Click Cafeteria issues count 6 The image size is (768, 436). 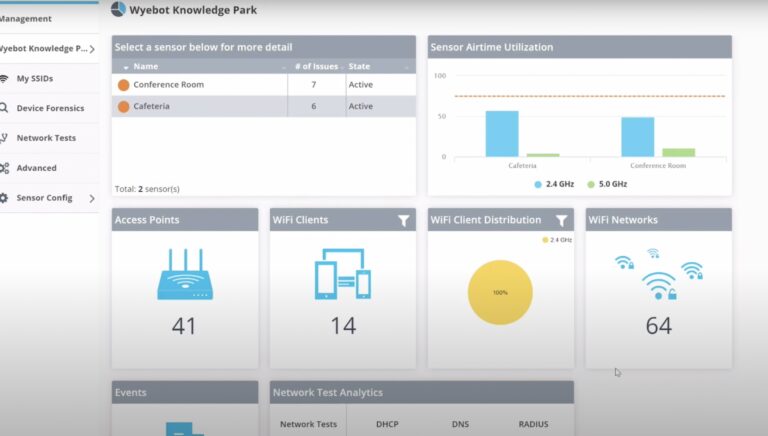(x=313, y=106)
